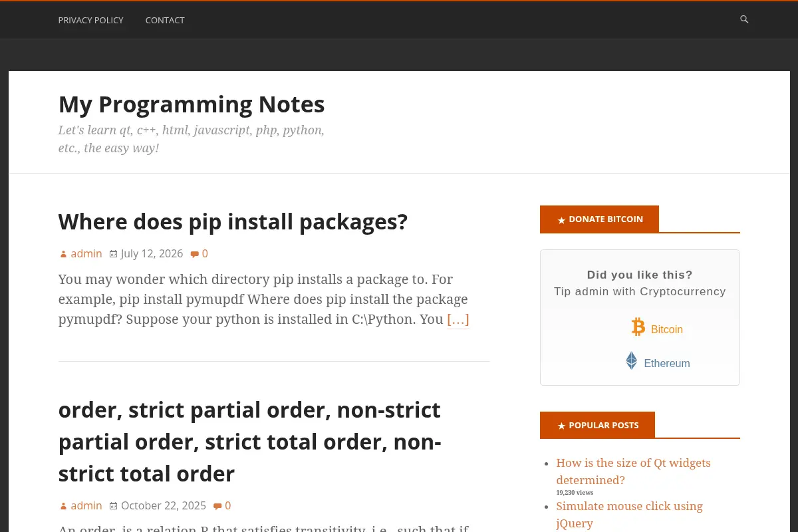Tip with Bitcoin link
The height and width of the screenshot is (532, 798).
[666, 329]
